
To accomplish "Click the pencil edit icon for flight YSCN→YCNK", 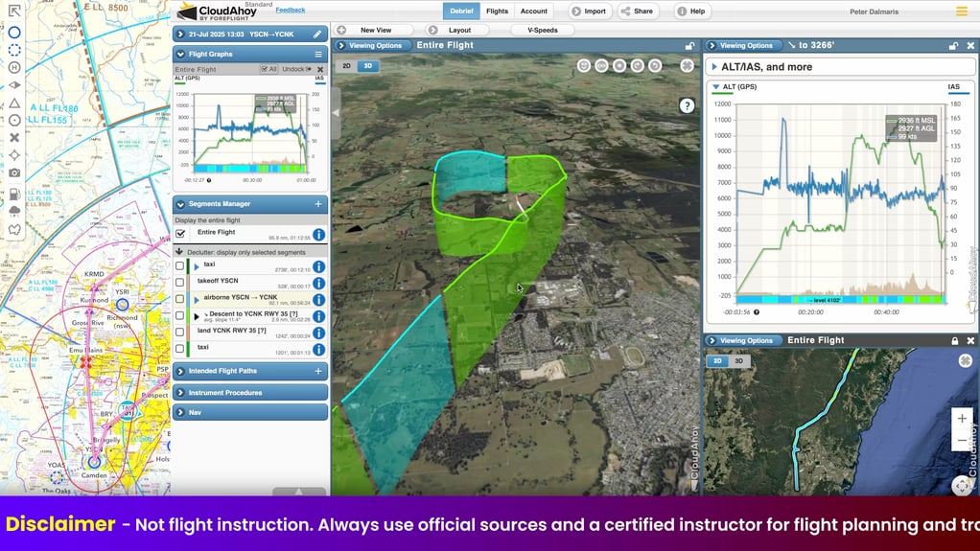I will 317,34.
